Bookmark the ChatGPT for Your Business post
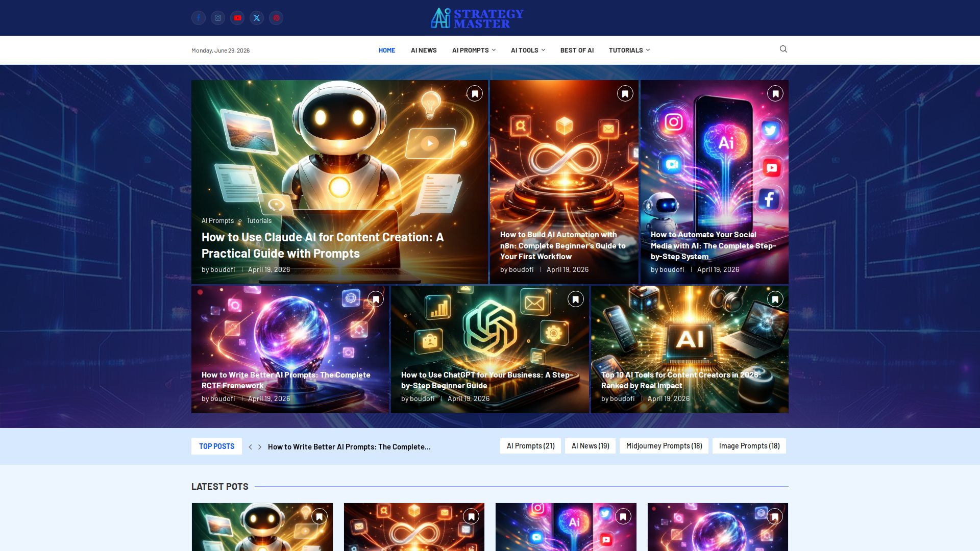980x551 pixels. (x=576, y=299)
